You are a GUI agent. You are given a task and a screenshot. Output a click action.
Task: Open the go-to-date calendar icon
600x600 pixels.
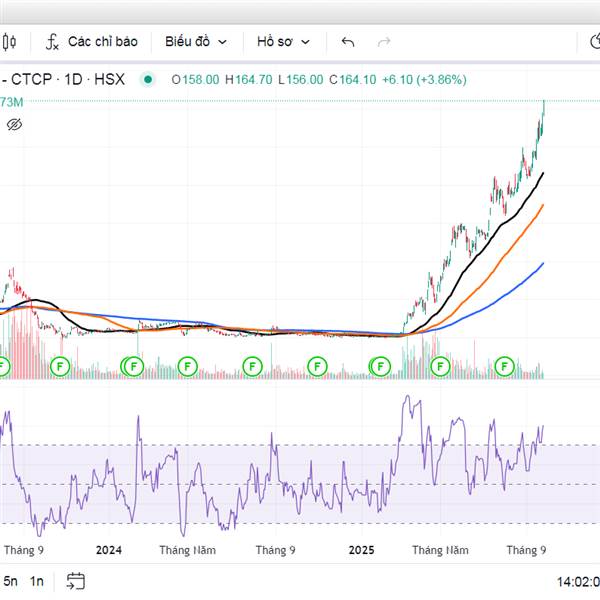[x=76, y=580]
